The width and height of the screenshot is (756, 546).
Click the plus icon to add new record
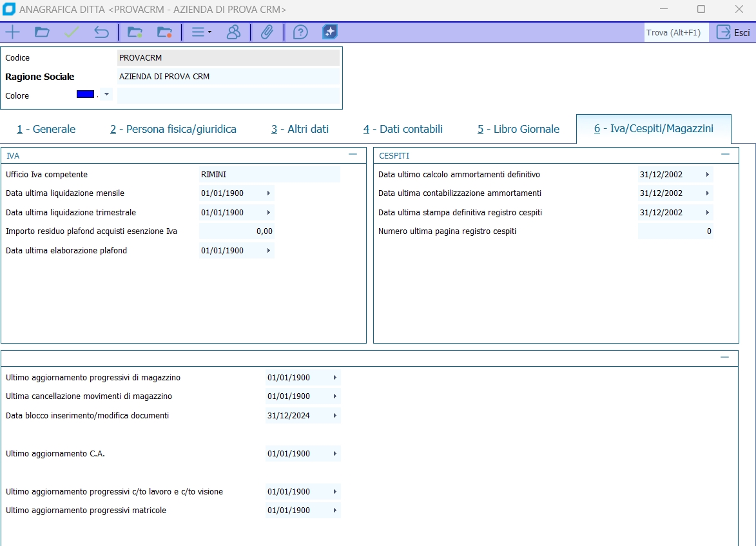[12, 32]
